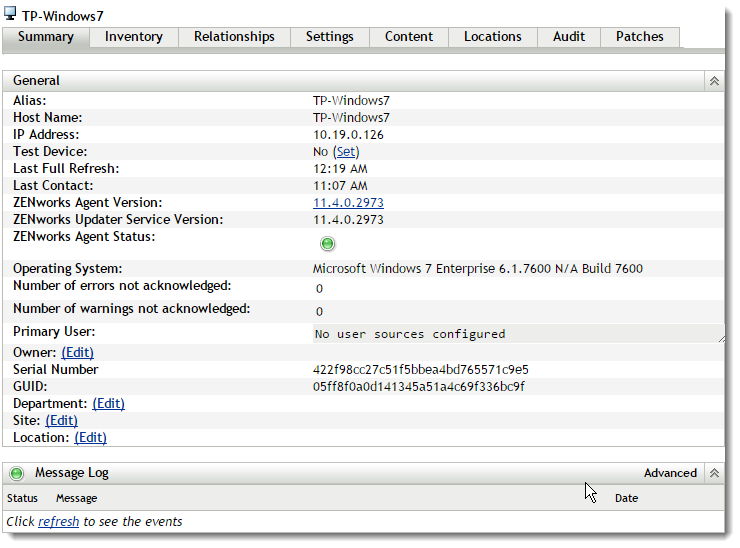Click the errors not acknowledged count
This screenshot has width=740, height=548.
tap(319, 288)
